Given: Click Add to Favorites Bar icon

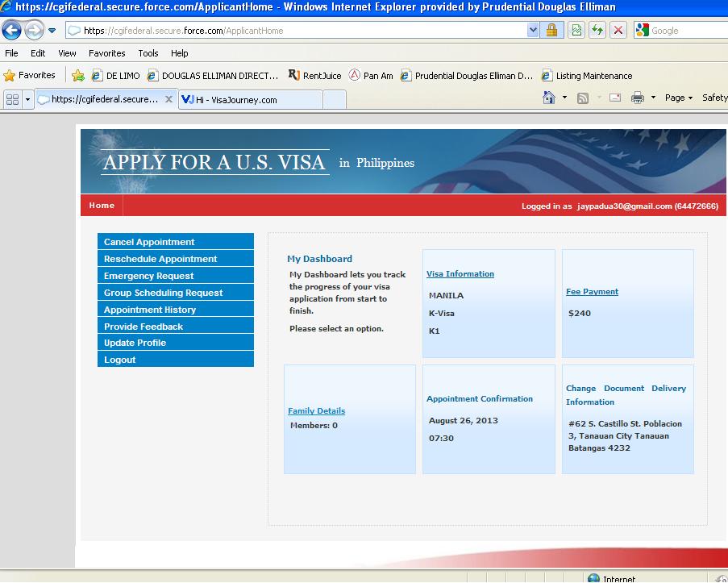Looking at the screenshot, I should [78, 75].
